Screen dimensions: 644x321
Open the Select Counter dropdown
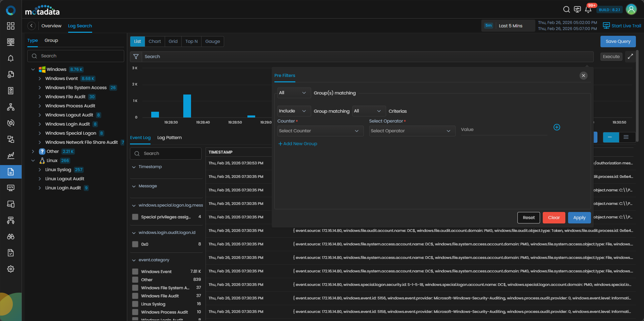320,131
